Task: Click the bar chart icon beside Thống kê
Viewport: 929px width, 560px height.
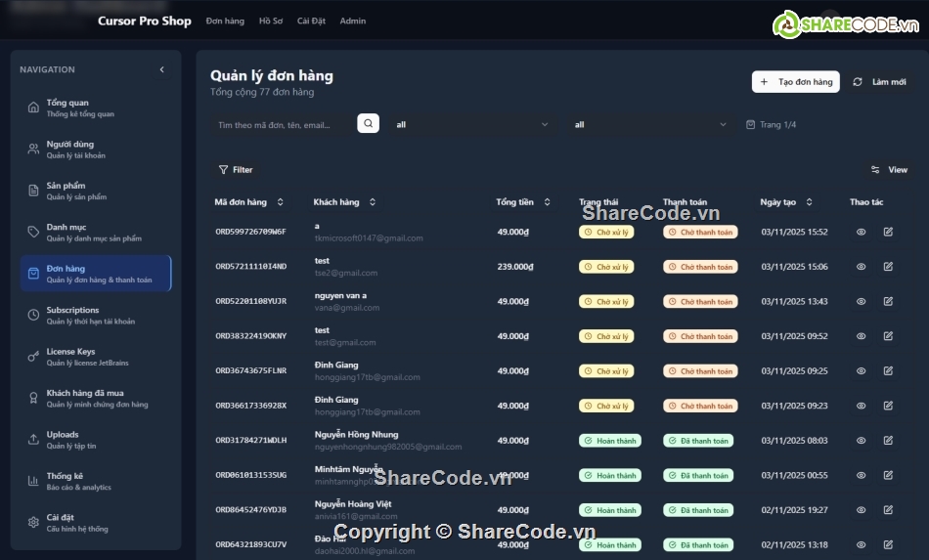Action: pyautogui.click(x=34, y=481)
